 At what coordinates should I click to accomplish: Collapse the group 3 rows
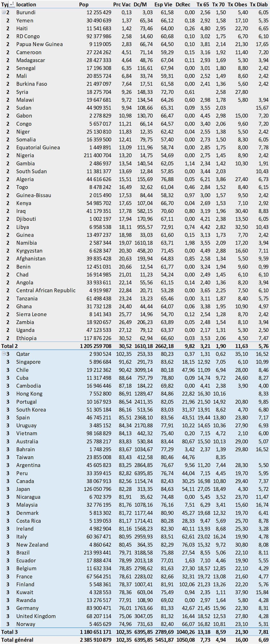pyautogui.click(x=4, y=354)
